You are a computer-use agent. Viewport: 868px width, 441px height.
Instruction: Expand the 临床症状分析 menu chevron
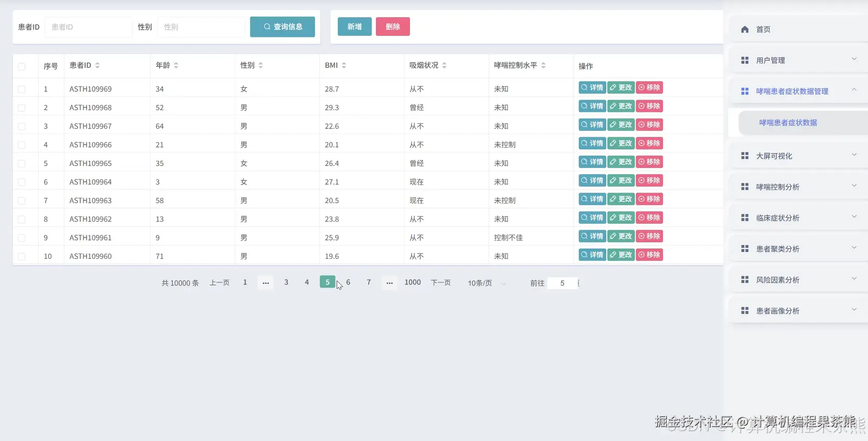[x=854, y=217]
